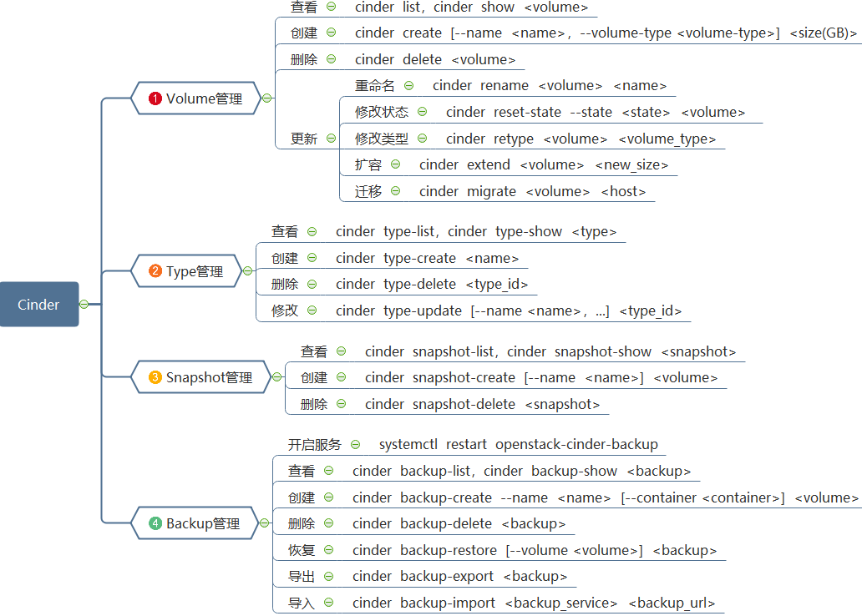Click the orange number 2 priority icon
This screenshot has height=616, width=862.
[155, 271]
